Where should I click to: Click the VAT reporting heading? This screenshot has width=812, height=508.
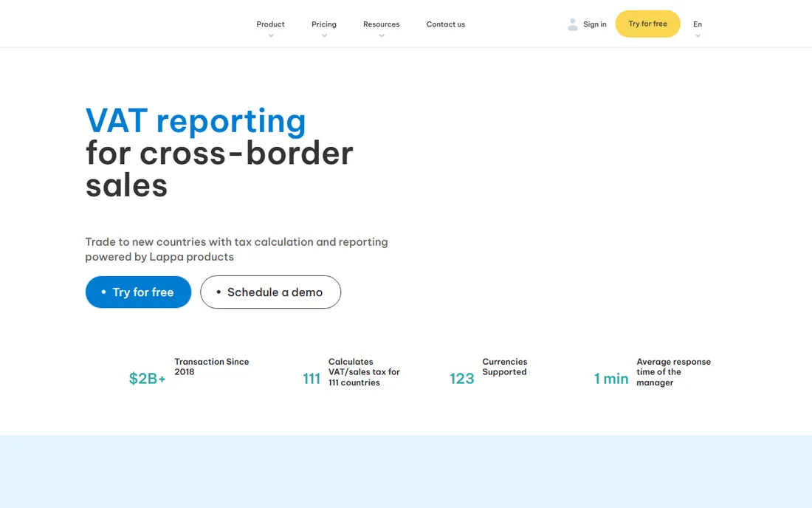196,121
